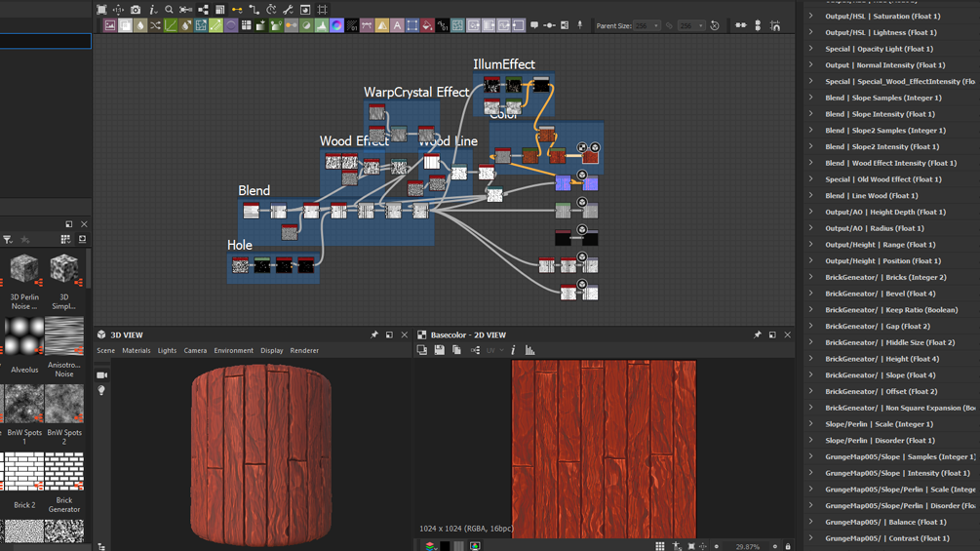Toggle the lock icon in 2D view footer

[788, 546]
